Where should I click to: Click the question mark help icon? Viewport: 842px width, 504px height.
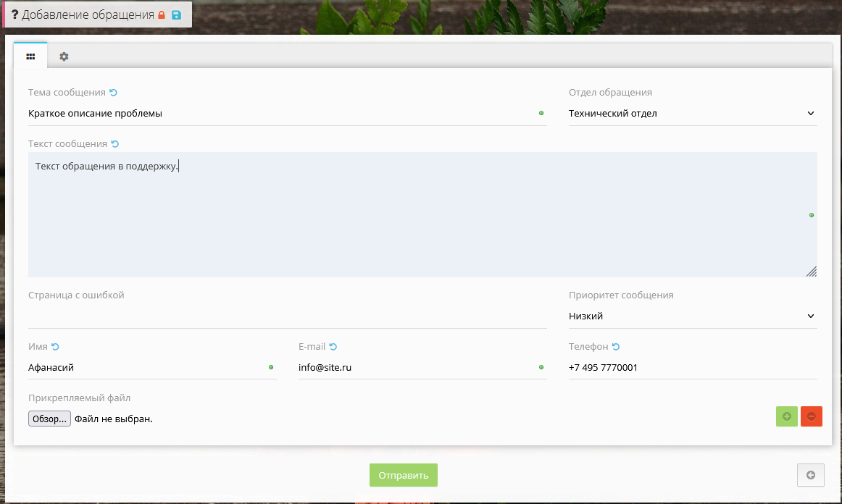[x=14, y=14]
